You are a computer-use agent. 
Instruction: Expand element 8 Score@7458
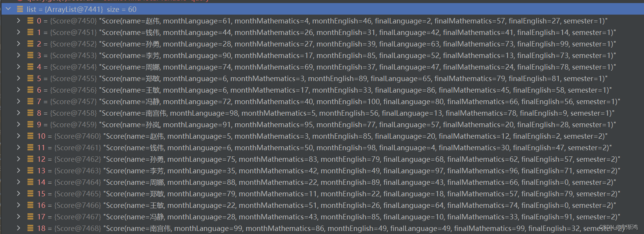coord(18,113)
